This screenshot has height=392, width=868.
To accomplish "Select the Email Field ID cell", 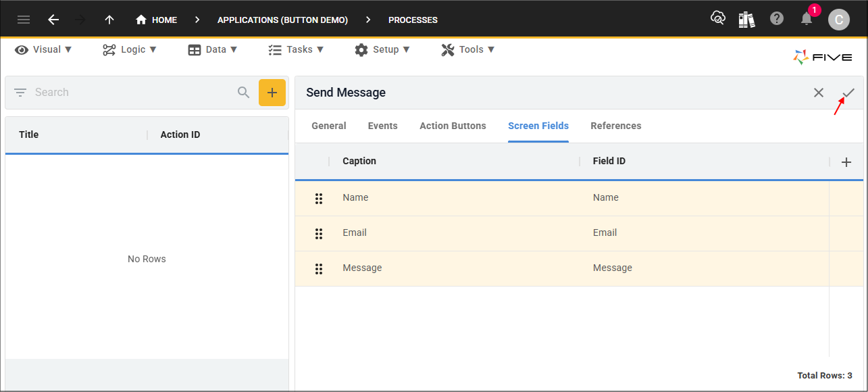I will (704, 233).
